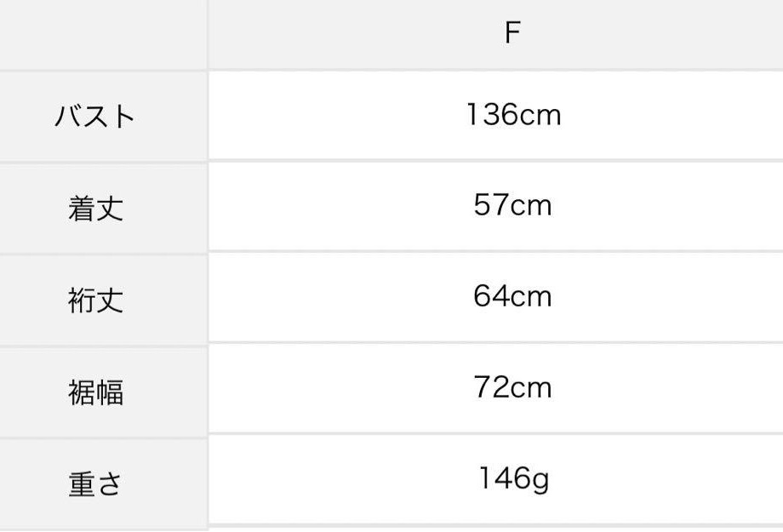This screenshot has height=532, width=783.
Task: Click the empty top-left header cell
Action: coord(103,34)
